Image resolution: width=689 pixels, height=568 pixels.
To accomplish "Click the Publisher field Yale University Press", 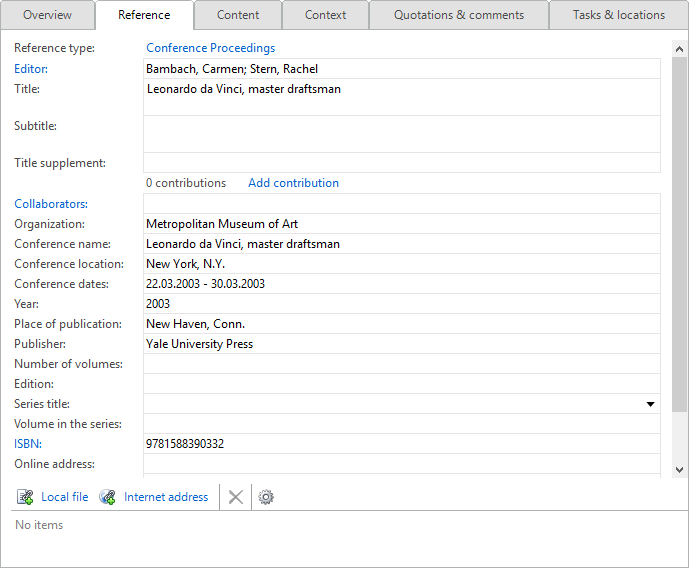I will coord(402,344).
